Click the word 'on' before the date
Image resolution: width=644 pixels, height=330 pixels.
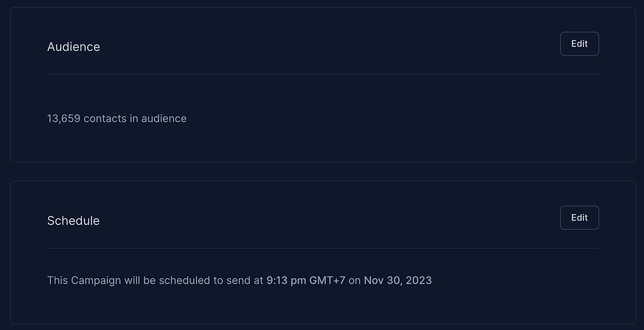[354, 280]
